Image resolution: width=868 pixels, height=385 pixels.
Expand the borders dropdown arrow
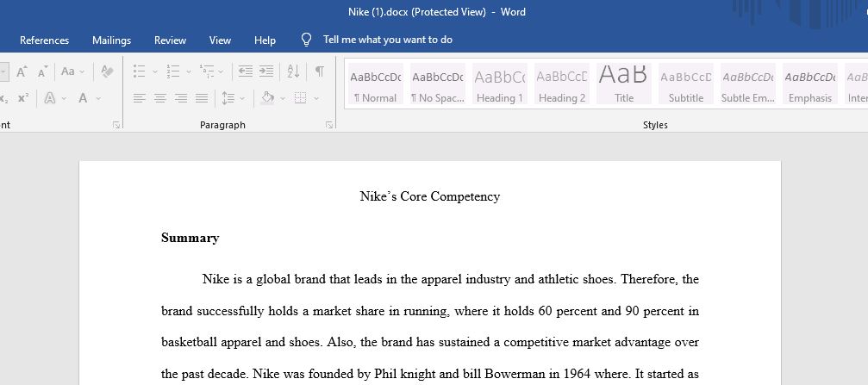(316, 99)
